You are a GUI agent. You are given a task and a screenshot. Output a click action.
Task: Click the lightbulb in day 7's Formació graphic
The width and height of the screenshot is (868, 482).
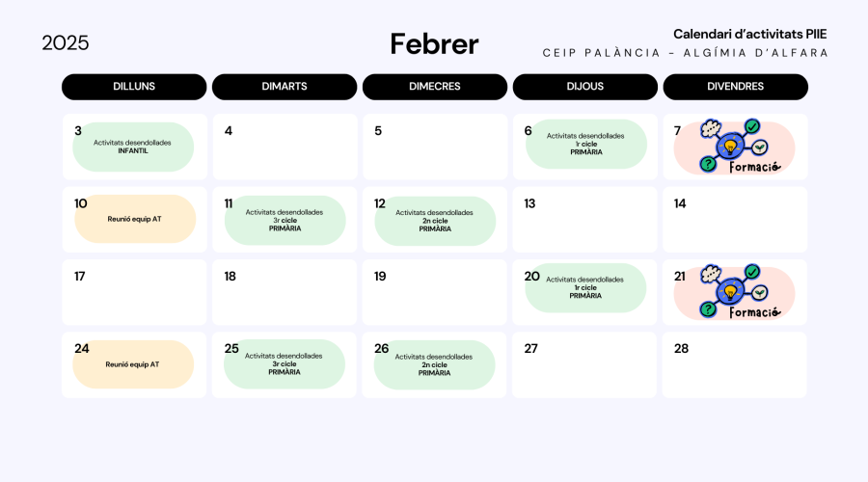coord(731,147)
